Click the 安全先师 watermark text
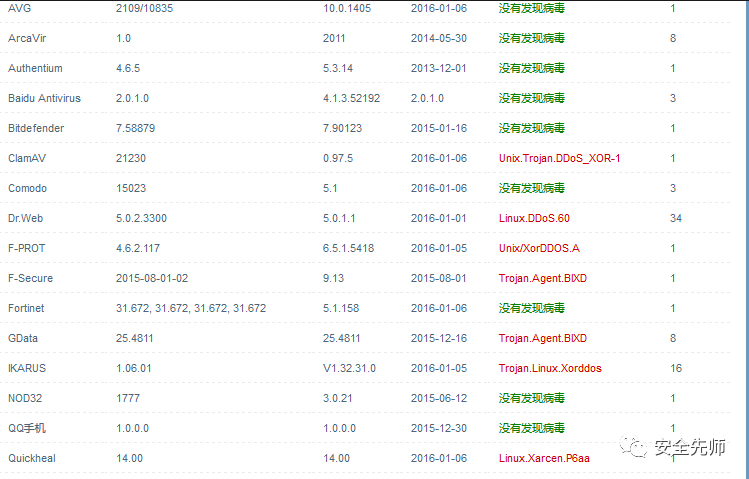 tap(690, 447)
